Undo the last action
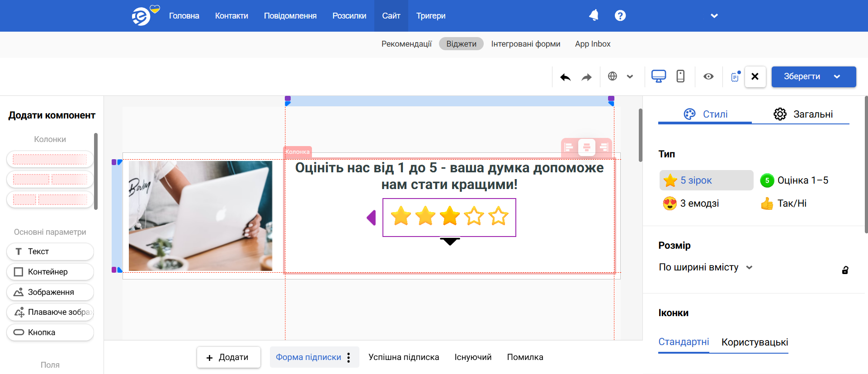868x374 pixels. [565, 77]
